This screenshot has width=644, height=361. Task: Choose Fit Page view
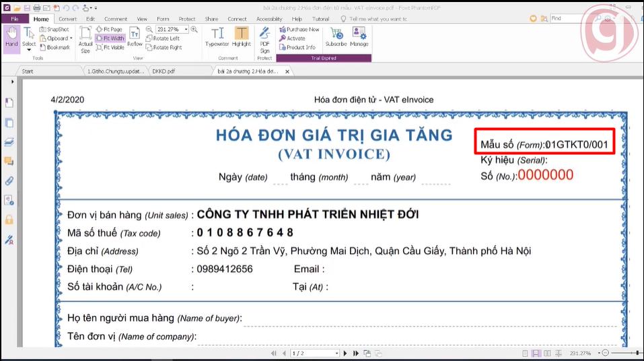109,29
